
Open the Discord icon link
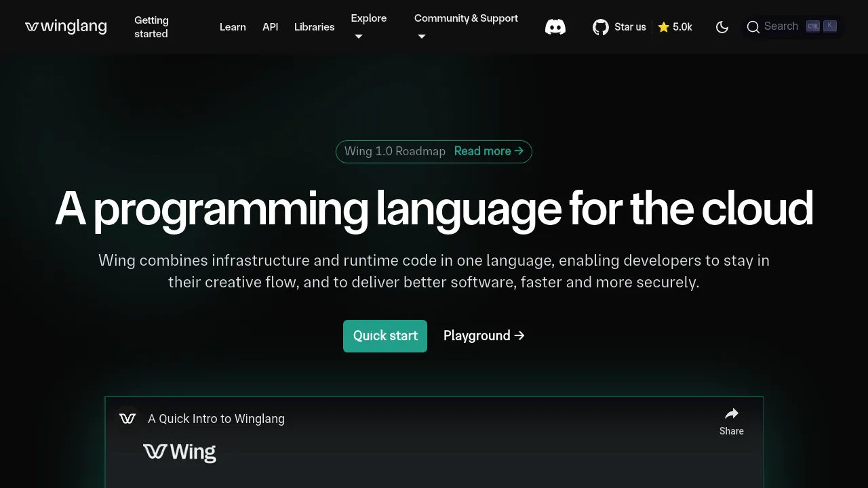point(555,27)
